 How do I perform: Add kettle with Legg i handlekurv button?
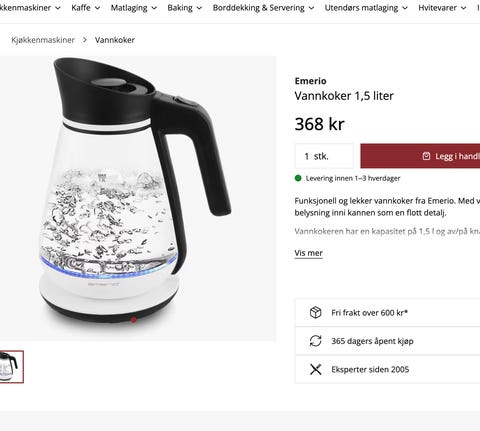point(420,156)
